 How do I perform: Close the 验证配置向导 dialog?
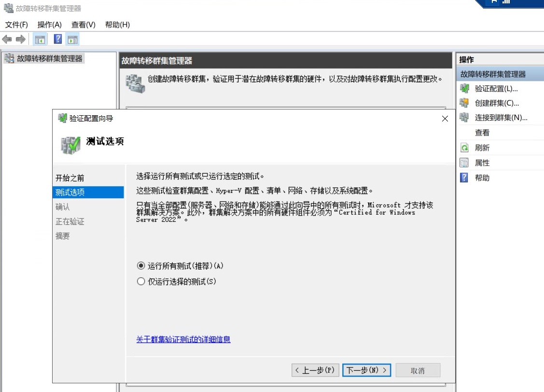pos(445,119)
